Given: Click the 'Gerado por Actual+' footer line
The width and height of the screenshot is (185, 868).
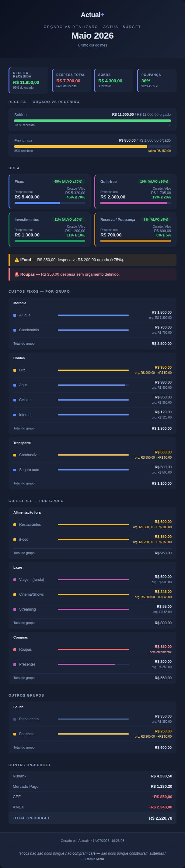Looking at the screenshot, I should coord(92,841).
